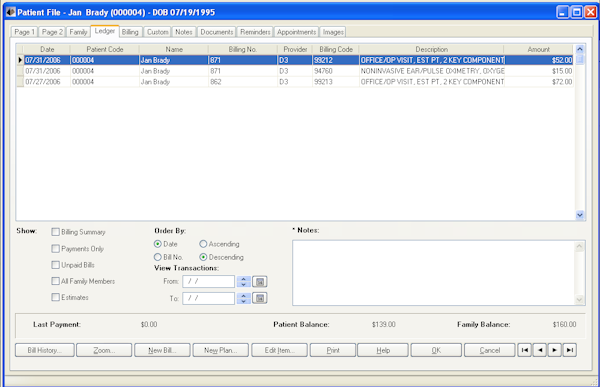
Task: Click the Bill History button
Action: coord(45,350)
